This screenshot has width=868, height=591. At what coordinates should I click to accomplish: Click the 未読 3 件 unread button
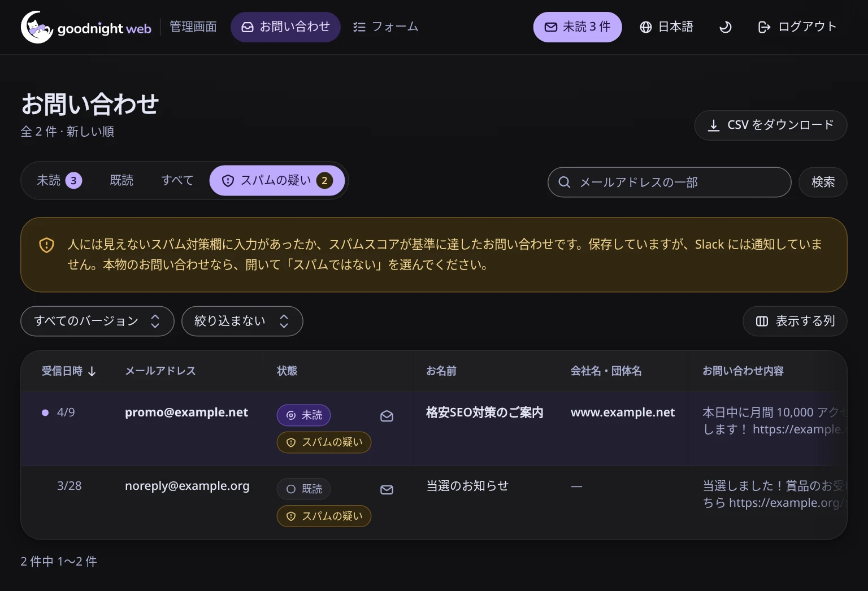[x=578, y=27]
